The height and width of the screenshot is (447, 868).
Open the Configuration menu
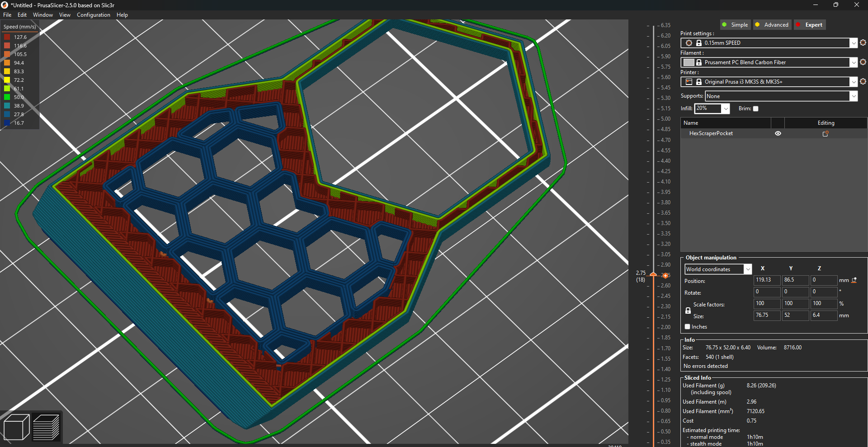click(x=93, y=14)
